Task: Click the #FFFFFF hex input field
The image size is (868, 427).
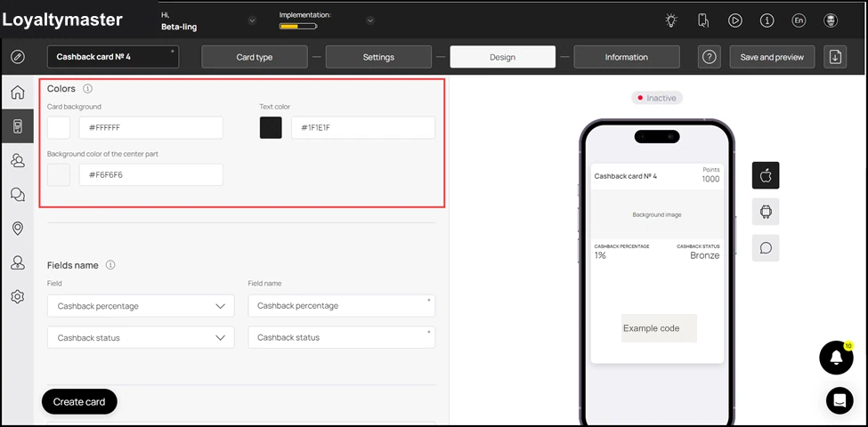Action: [151, 128]
